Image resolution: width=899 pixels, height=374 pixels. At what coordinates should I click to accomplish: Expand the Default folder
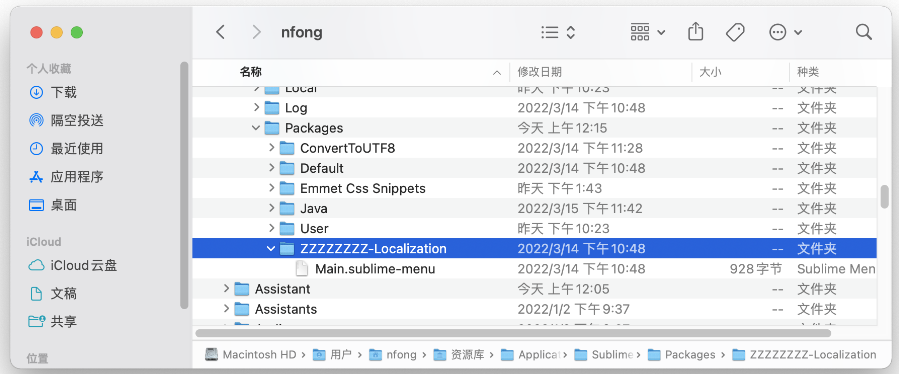click(x=272, y=168)
